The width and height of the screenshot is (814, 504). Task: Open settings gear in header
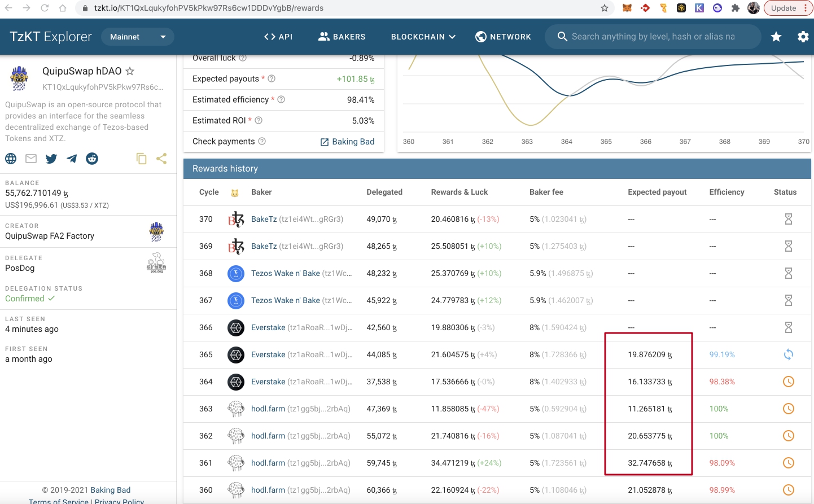803,37
